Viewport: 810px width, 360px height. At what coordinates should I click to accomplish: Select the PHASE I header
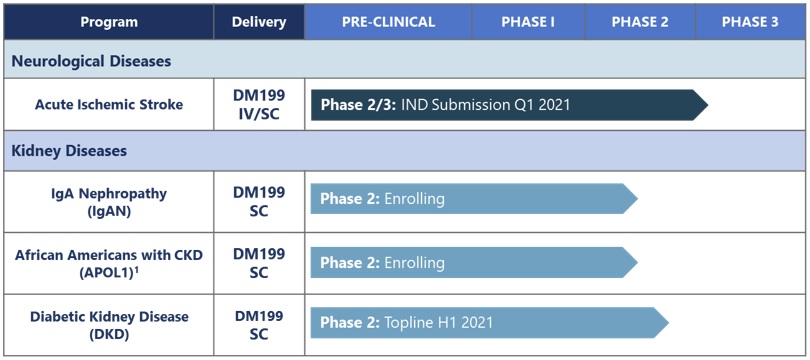(x=528, y=22)
